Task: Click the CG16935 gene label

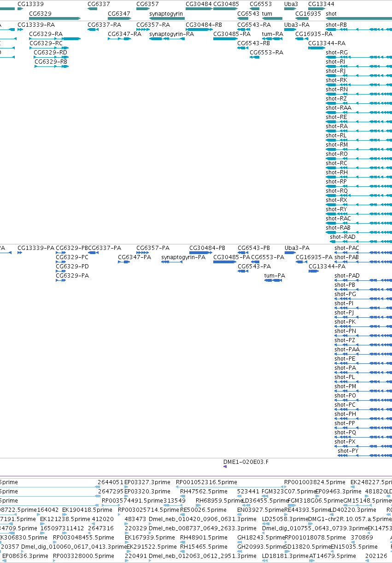Action: pyautogui.click(x=308, y=14)
